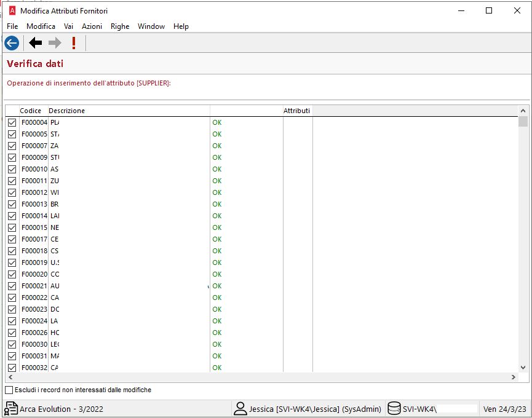Open the Window menu
This screenshot has height=418, width=532.
pyautogui.click(x=151, y=26)
